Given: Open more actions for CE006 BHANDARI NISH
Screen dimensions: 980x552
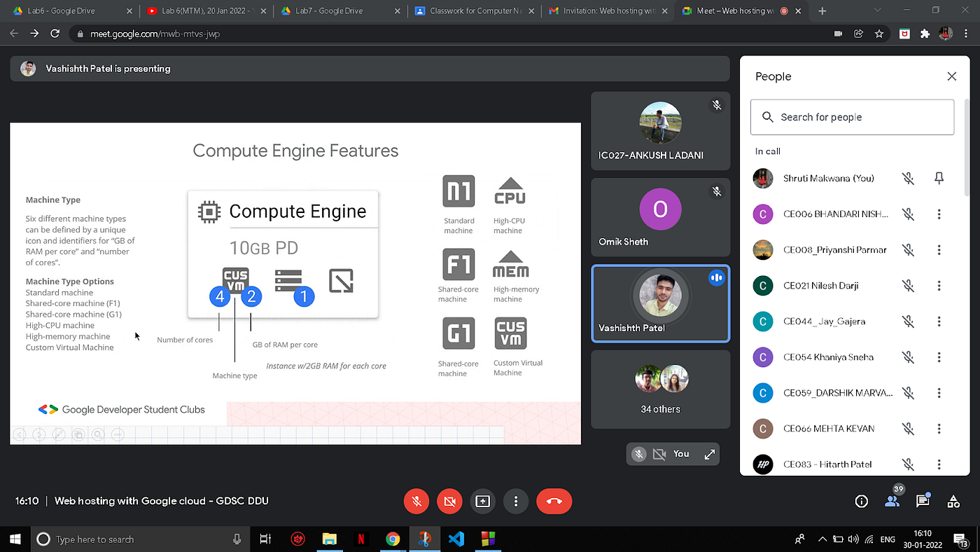Looking at the screenshot, I should click(939, 214).
